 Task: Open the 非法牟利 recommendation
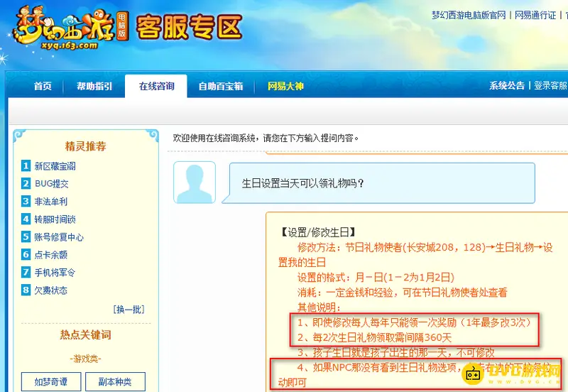(x=51, y=202)
